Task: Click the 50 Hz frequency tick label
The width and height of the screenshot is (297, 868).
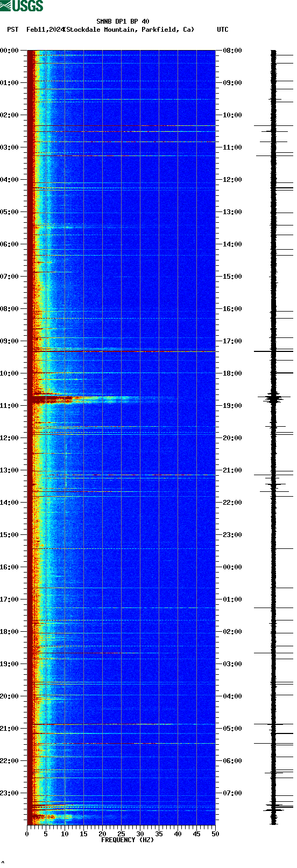Action: [x=215, y=834]
